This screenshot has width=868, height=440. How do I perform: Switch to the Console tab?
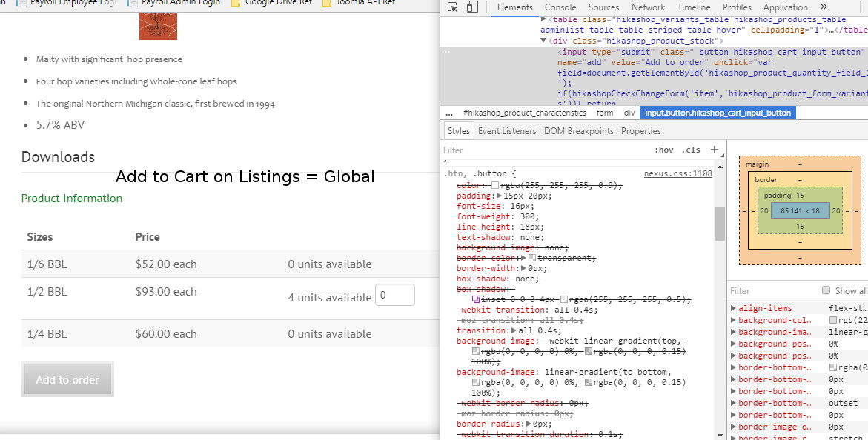click(560, 7)
